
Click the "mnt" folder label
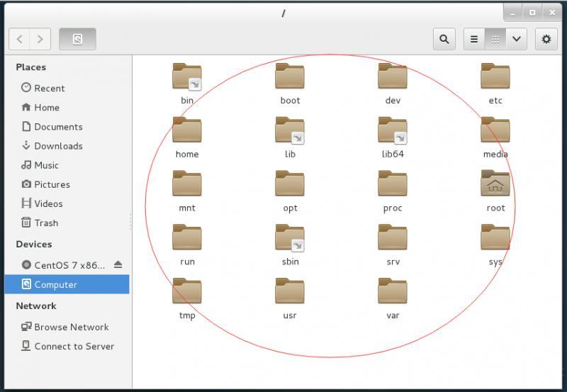click(x=187, y=208)
